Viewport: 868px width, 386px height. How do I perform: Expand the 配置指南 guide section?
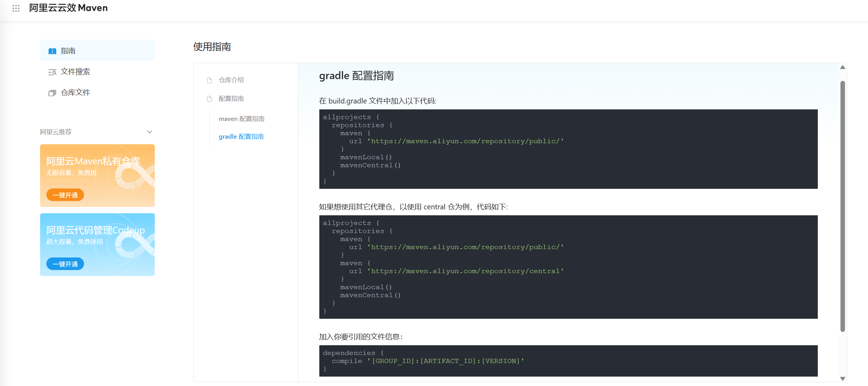click(231, 99)
